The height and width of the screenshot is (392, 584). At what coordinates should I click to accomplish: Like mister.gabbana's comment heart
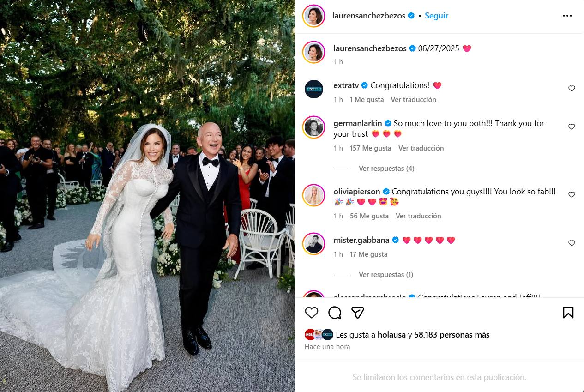point(572,243)
